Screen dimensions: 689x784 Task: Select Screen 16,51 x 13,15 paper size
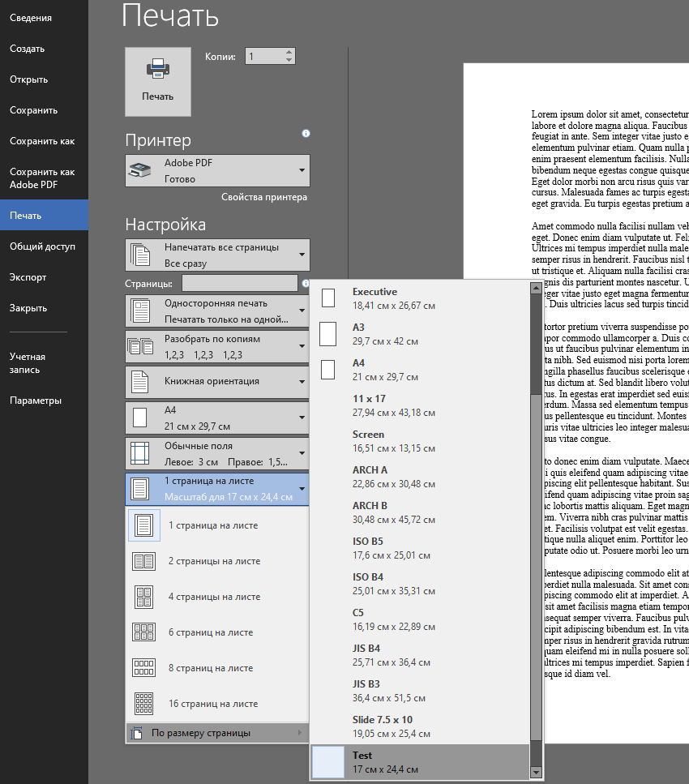(x=420, y=441)
